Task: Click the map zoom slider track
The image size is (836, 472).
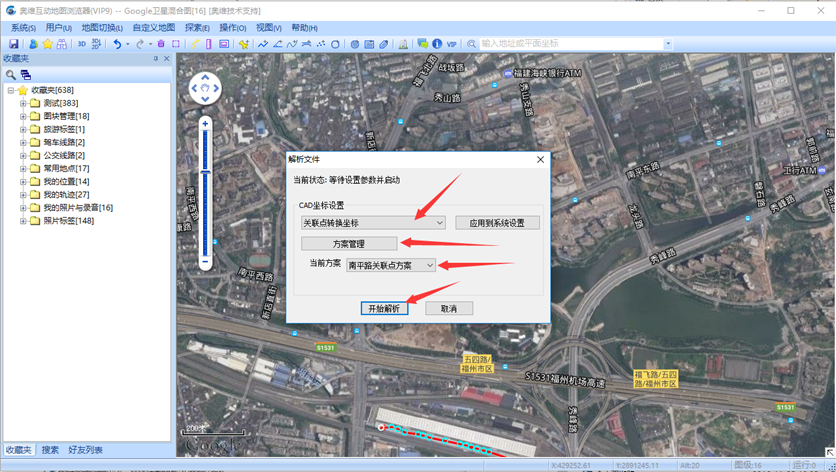Action: coord(205,190)
